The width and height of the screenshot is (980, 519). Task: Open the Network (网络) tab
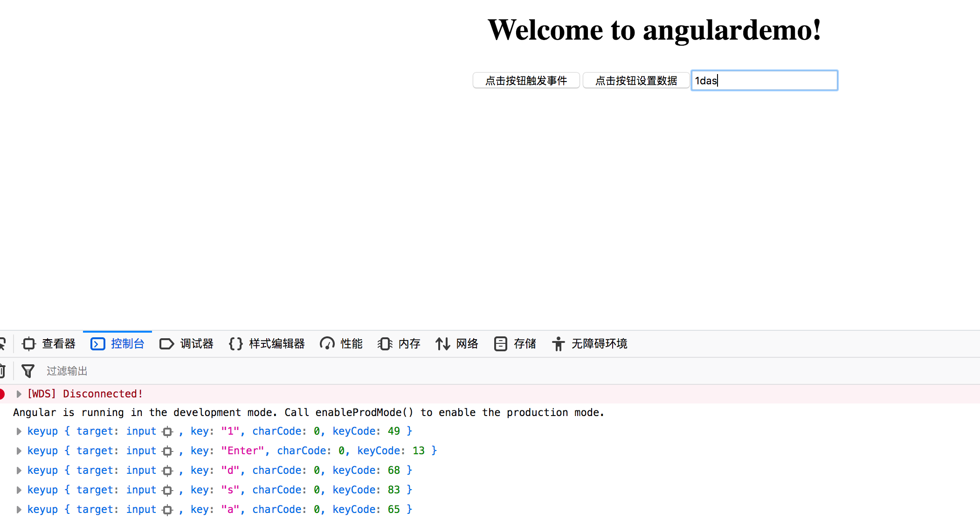457,344
